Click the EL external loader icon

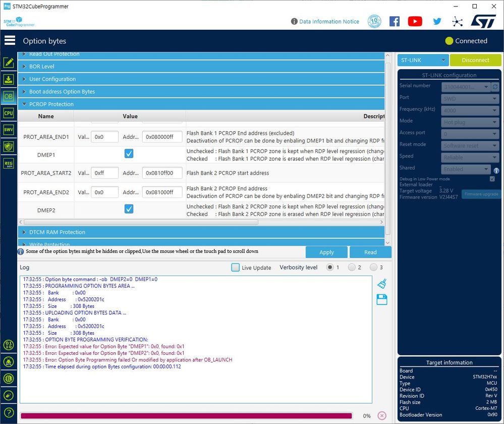[x=9, y=378]
